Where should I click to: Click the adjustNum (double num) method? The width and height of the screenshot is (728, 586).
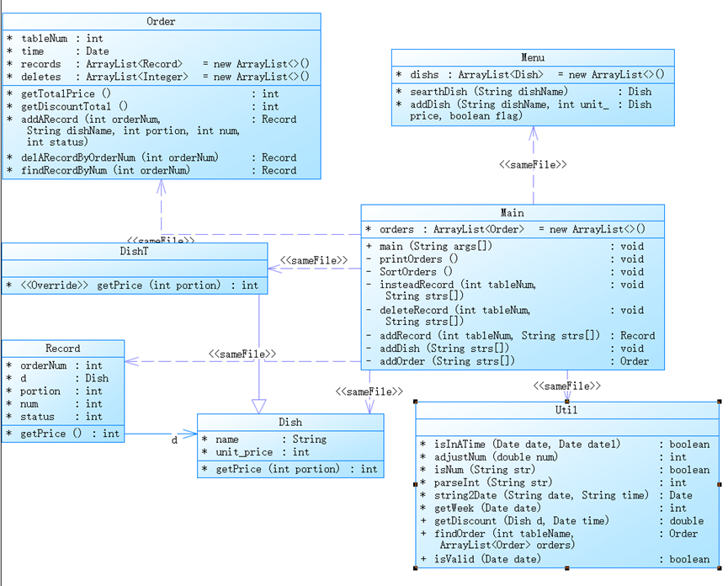(x=553, y=457)
